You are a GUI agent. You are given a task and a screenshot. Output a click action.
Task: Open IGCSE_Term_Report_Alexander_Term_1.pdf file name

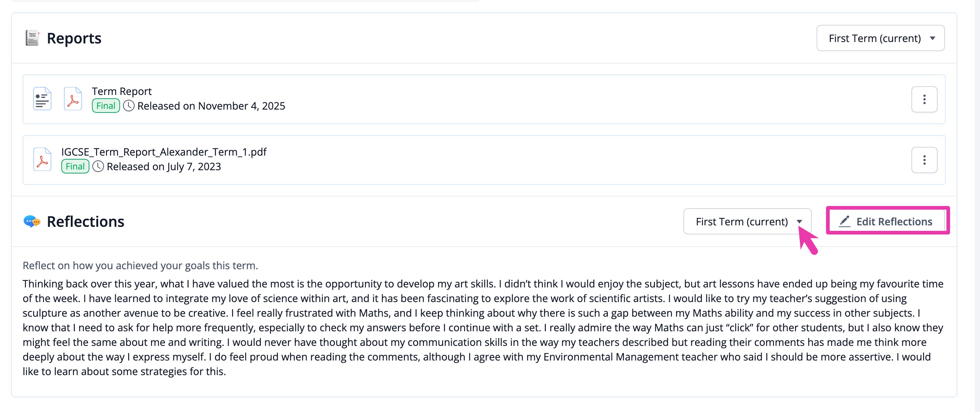pyautogui.click(x=164, y=152)
